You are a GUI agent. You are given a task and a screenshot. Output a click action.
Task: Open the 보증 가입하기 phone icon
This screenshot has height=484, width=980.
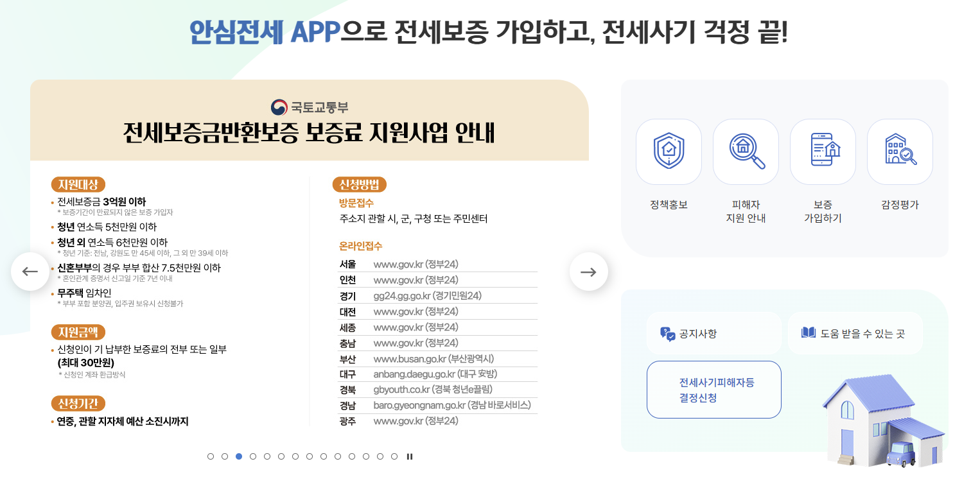point(823,151)
